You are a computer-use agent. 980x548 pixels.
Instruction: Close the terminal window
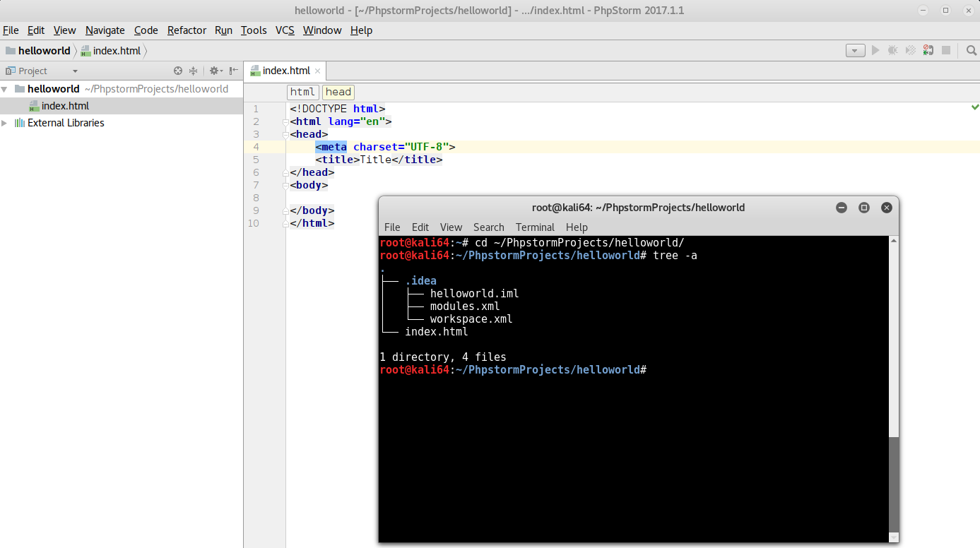[887, 208]
